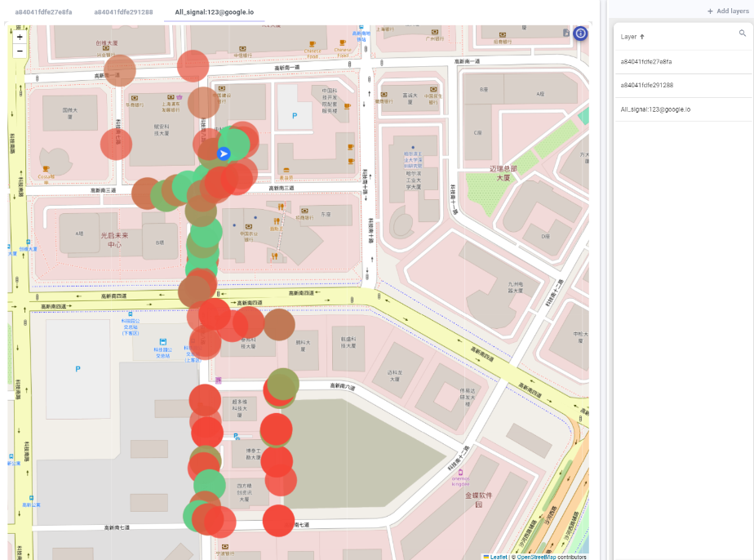
Task: Open search in the layers panel
Action: pos(742,33)
